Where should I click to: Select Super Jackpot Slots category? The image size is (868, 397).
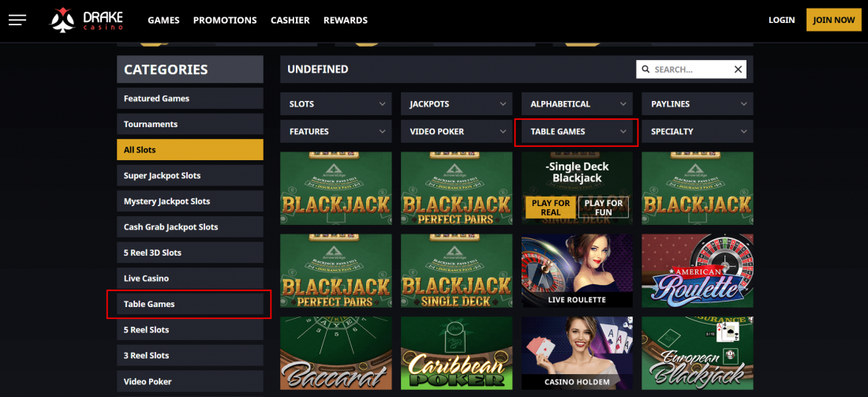pos(190,175)
